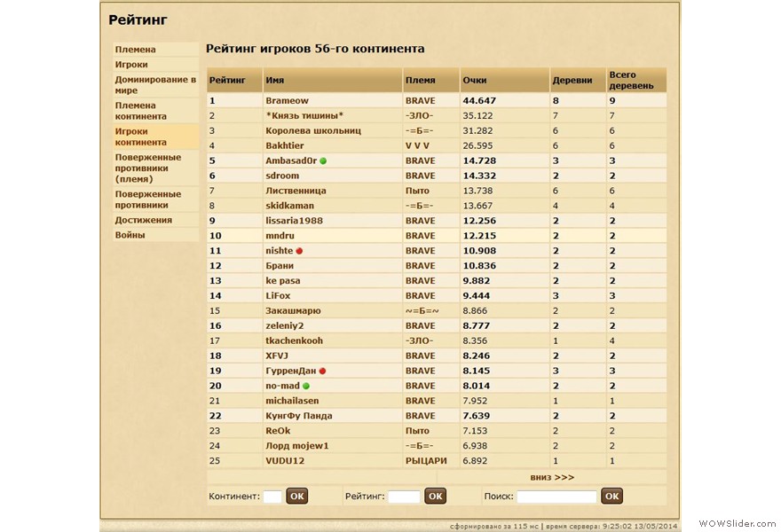Select Доминирование в мире sidebar item
Viewport: 781px width, 532px height.
[154, 85]
